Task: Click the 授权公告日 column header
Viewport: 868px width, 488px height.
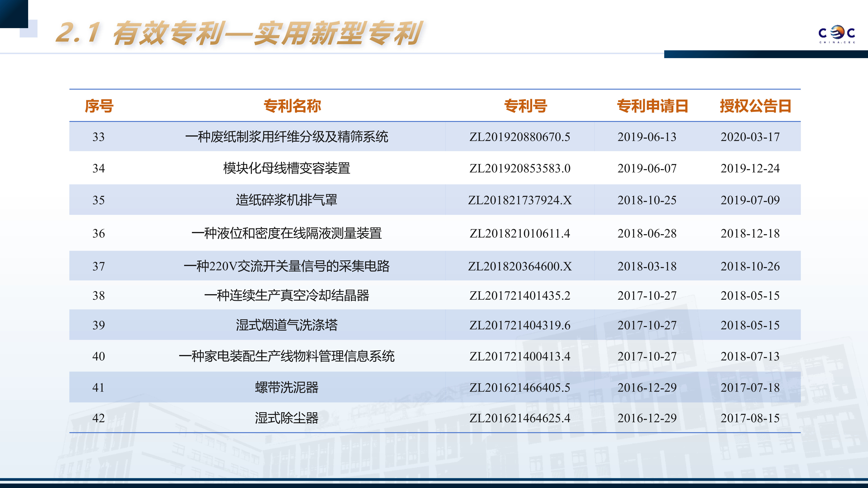Action: pos(755,106)
